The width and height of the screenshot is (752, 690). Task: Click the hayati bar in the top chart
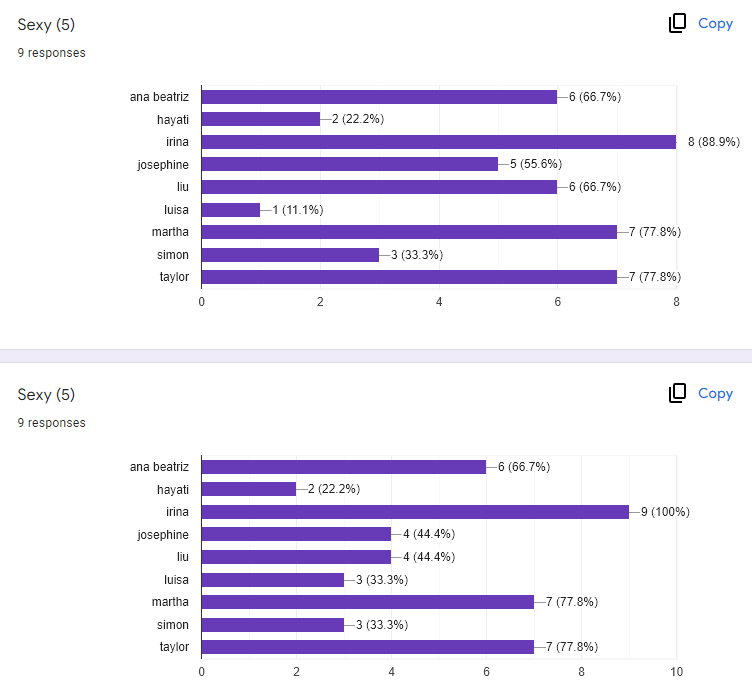click(261, 119)
